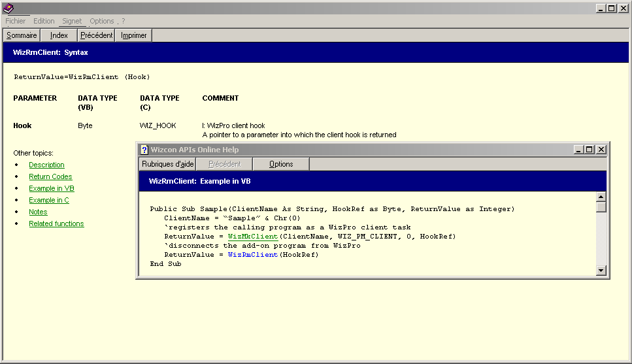Screen dimensions: 632x364
Task: Click the Précédent button in main toolbar
Action: click(96, 35)
